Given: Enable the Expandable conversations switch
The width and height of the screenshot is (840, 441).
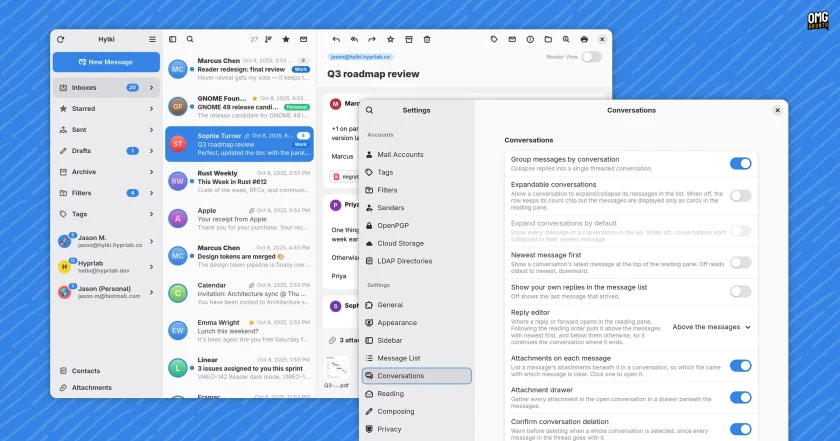Looking at the screenshot, I should [x=740, y=196].
